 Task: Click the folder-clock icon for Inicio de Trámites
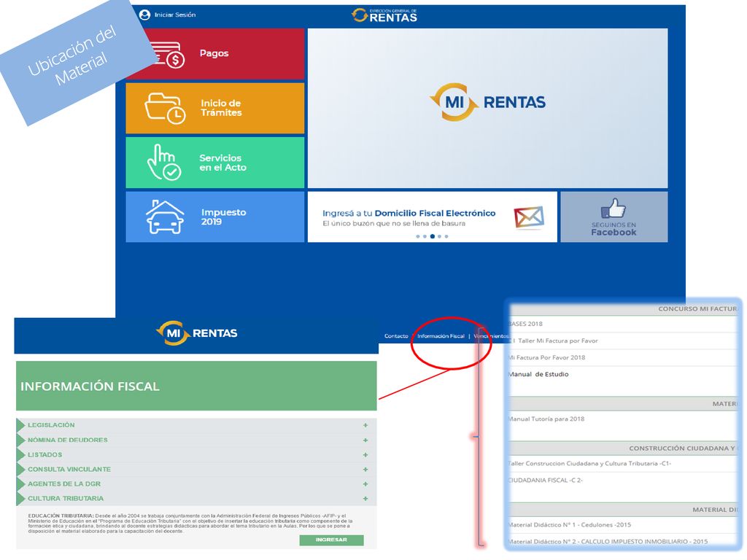coord(165,109)
